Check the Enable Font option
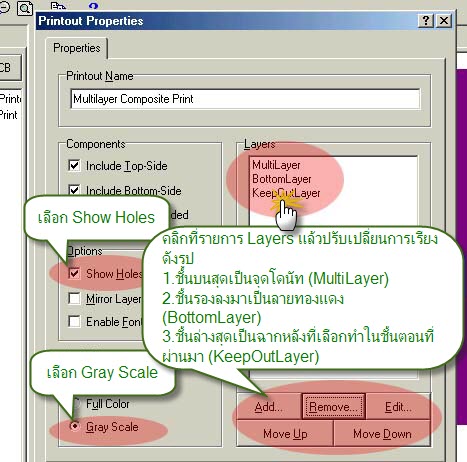Image resolution: width=467 pixels, height=462 pixels. click(74, 322)
